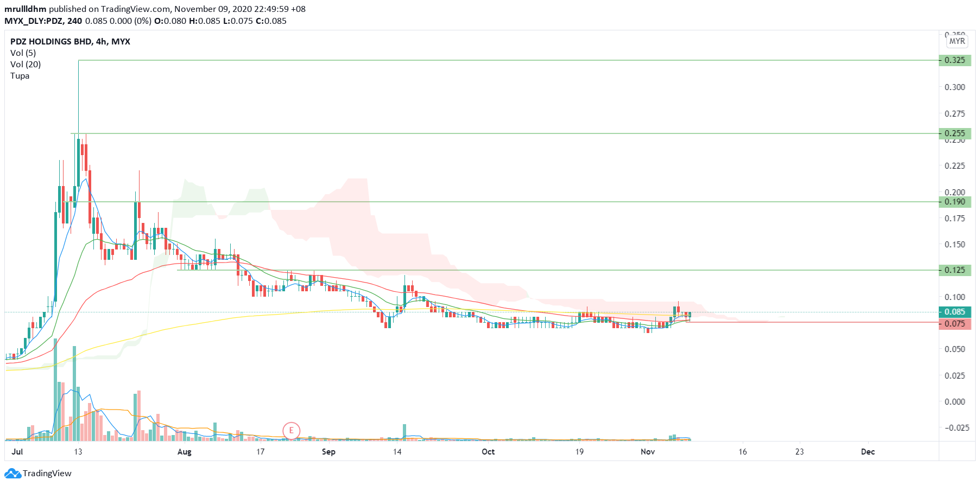
Task: Select the Tupa indicator legend
Action: click(x=20, y=76)
